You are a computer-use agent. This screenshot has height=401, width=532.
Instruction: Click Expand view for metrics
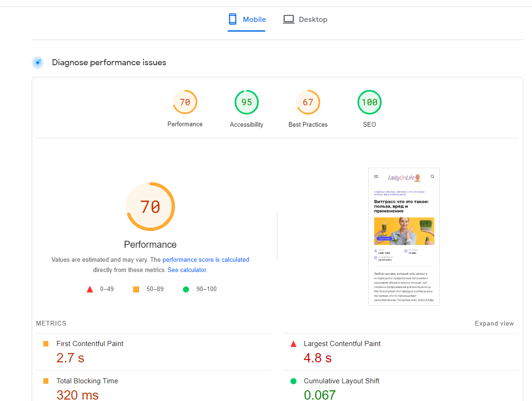click(494, 324)
